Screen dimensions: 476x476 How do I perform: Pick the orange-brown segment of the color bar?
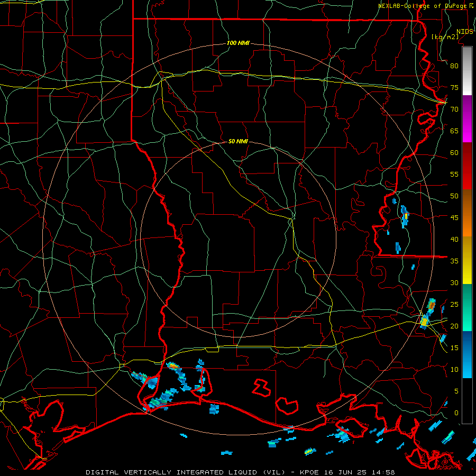tap(467, 213)
